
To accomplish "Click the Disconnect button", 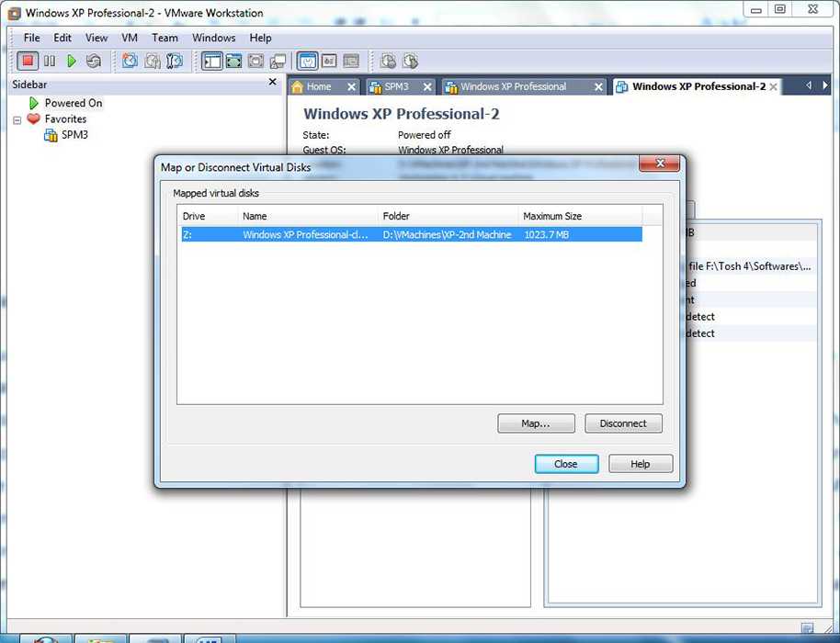I will (623, 423).
